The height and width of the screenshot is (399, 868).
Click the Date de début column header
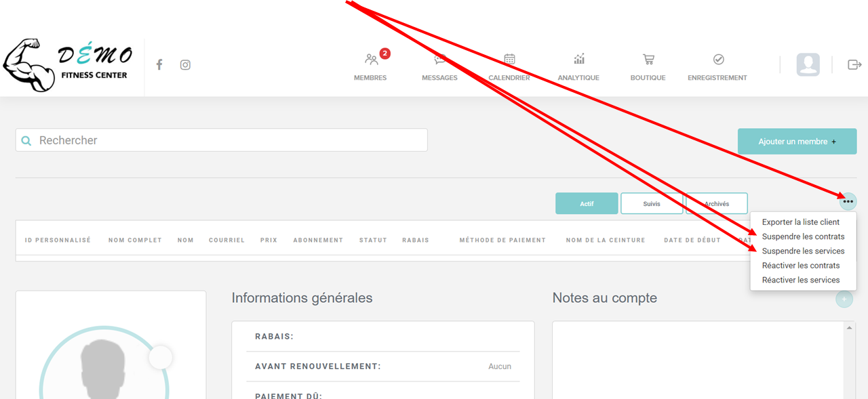pyautogui.click(x=692, y=240)
